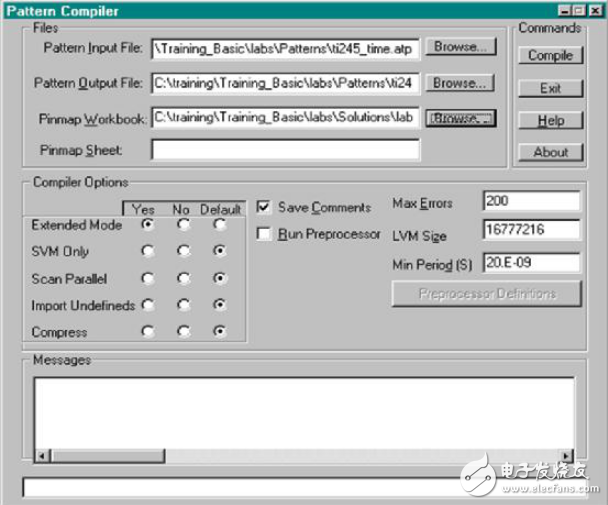The image size is (608, 505).
Task: Click the Min Period (S) field
Action: [530, 263]
